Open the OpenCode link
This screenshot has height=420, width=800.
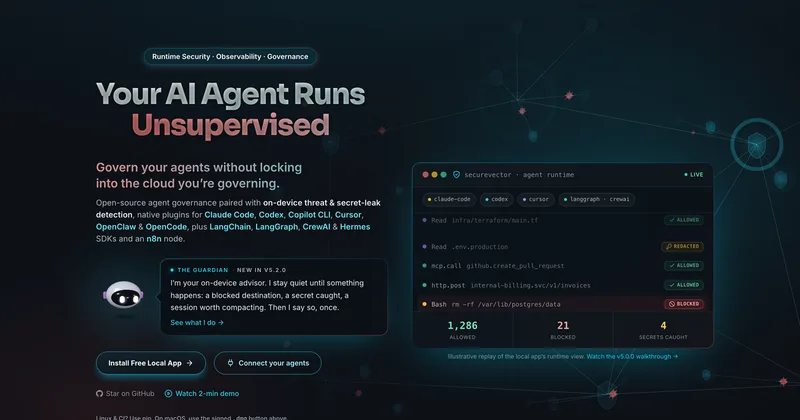point(166,227)
